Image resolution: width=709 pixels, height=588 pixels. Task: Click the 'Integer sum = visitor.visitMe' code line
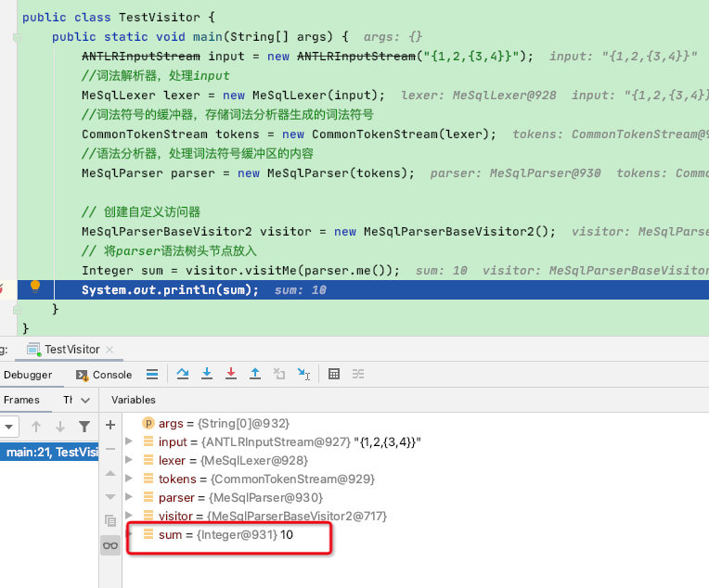click(x=240, y=270)
